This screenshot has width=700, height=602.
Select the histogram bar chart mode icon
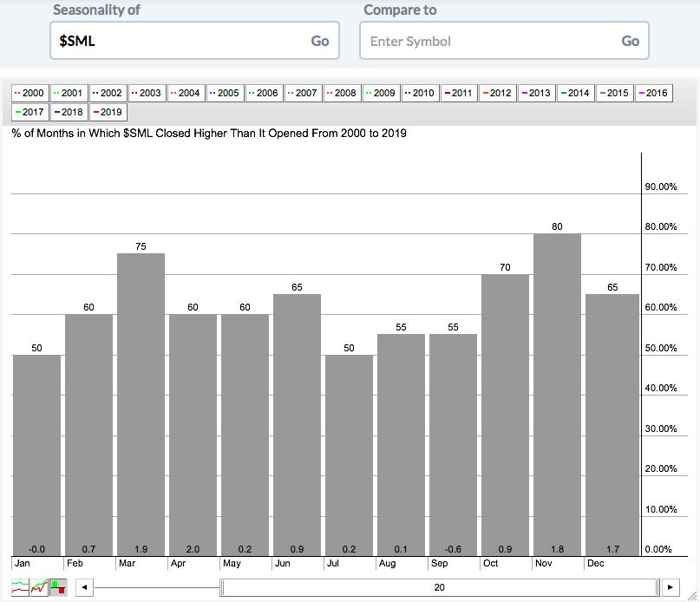click(58, 587)
